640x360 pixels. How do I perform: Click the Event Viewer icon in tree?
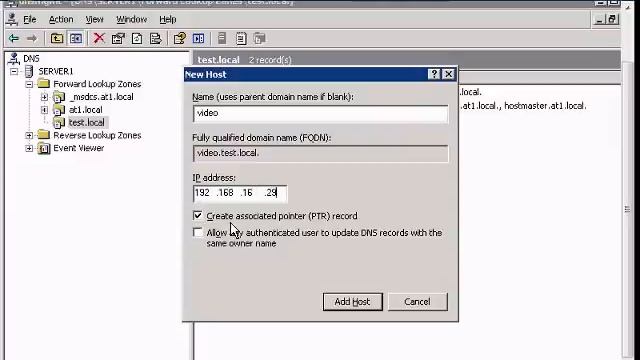(44, 148)
